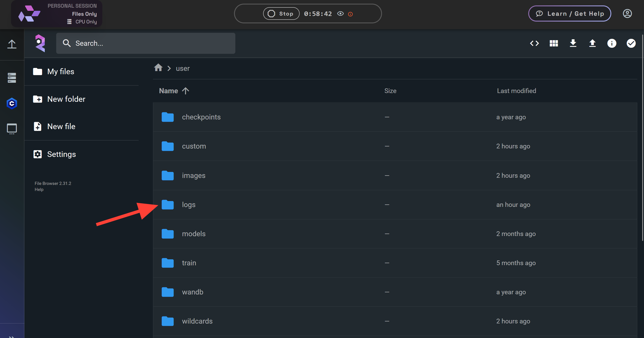Open the user breadcrumb chevron
The width and height of the screenshot is (644, 338).
pyautogui.click(x=169, y=68)
